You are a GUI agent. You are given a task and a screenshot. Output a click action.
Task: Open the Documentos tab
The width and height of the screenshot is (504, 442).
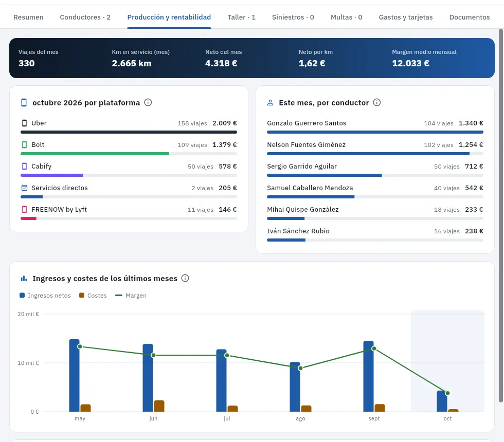click(x=470, y=17)
